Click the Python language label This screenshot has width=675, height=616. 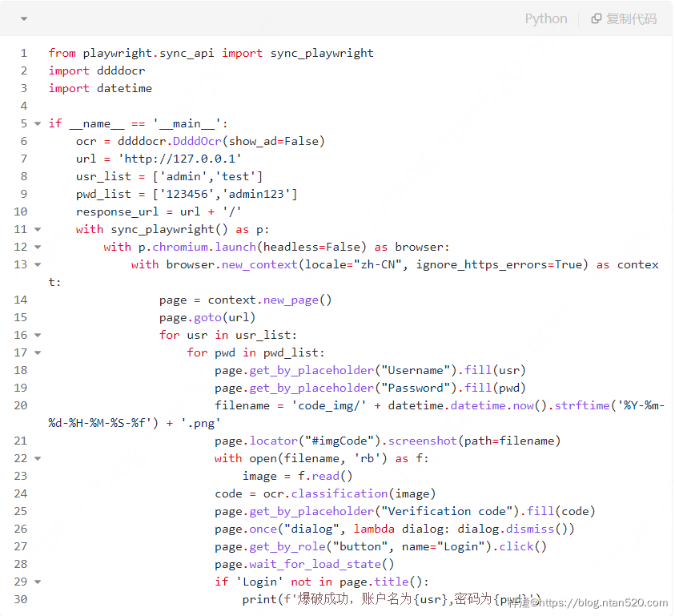(x=546, y=19)
